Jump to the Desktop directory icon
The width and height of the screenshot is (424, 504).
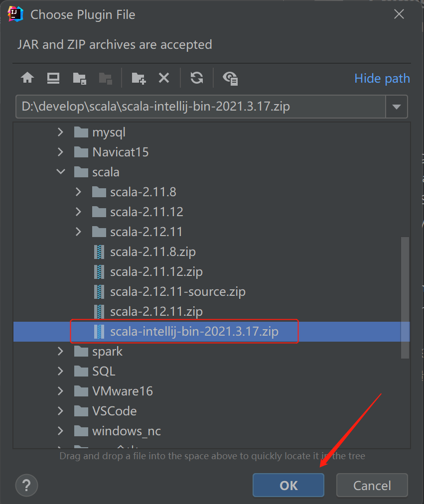(x=53, y=78)
